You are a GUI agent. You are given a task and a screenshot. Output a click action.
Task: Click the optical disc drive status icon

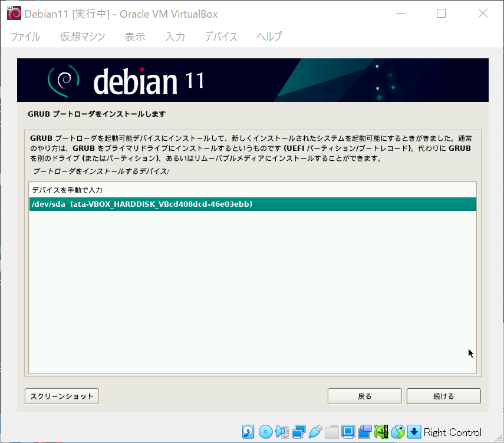pos(265,432)
